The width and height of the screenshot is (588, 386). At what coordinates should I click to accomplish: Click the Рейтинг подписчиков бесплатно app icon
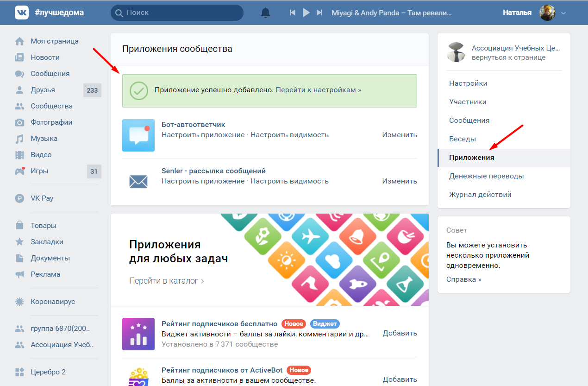(138, 334)
